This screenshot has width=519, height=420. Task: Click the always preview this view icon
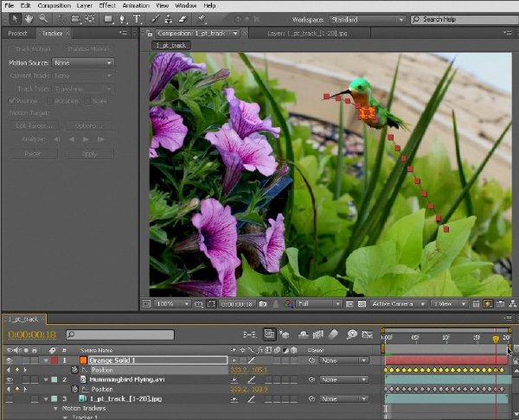click(147, 303)
